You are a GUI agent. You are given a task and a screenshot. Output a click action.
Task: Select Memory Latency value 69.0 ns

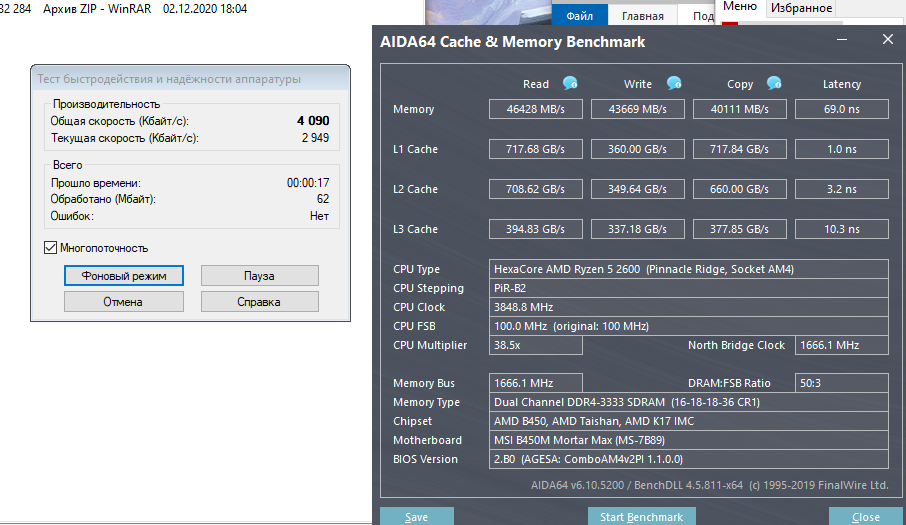point(842,109)
